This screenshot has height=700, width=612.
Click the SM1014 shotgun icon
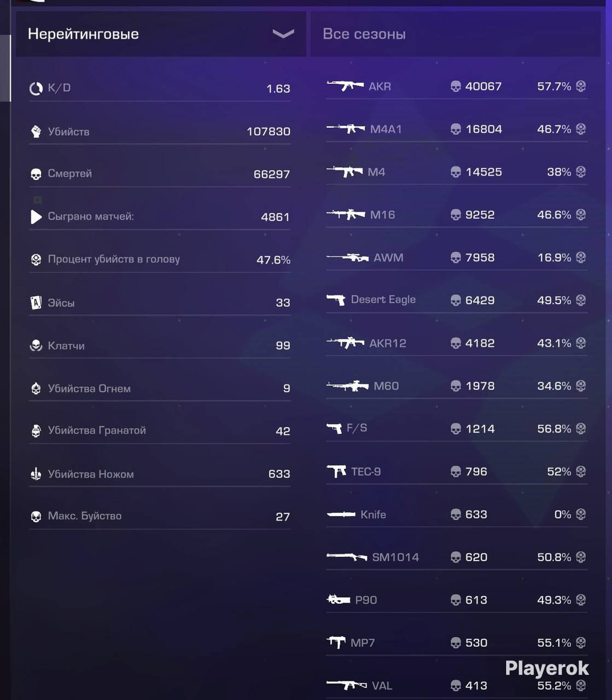click(347, 557)
